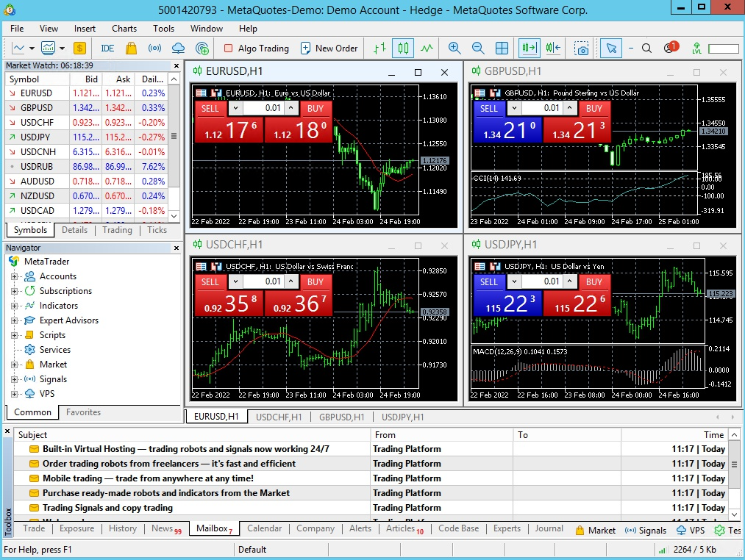Select the candlestick chart style icon
Viewport: 745px width, 560px height.
coord(403,48)
